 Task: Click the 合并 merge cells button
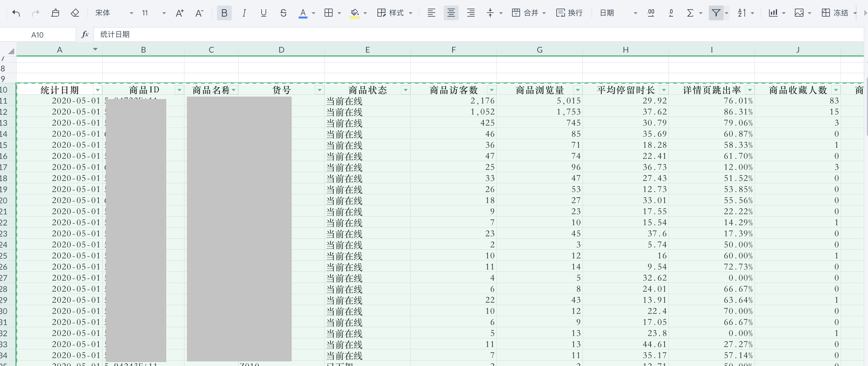click(x=528, y=13)
